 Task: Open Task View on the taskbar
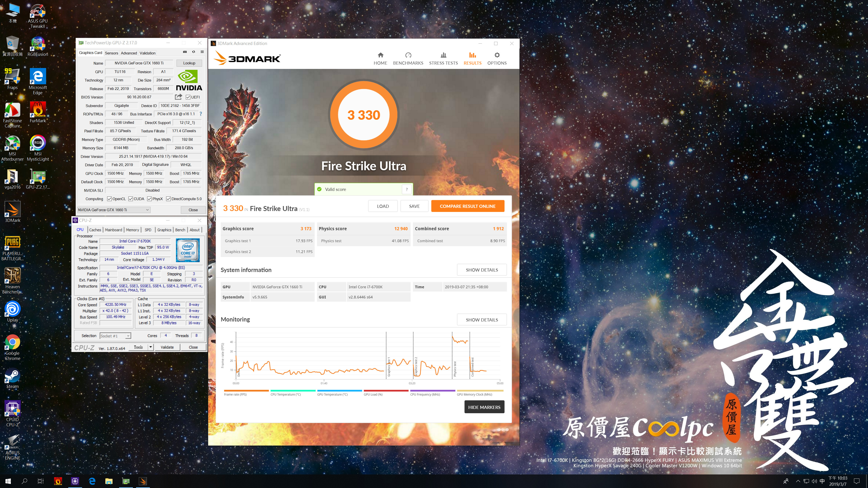pos(40,481)
